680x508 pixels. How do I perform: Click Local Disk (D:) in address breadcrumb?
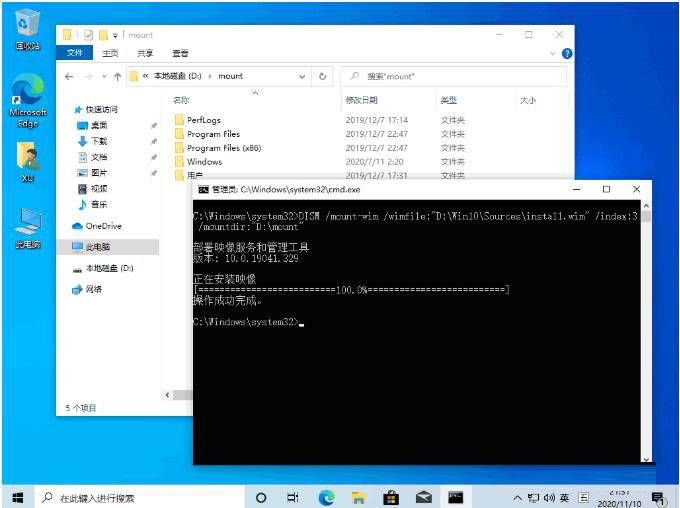(x=178, y=76)
